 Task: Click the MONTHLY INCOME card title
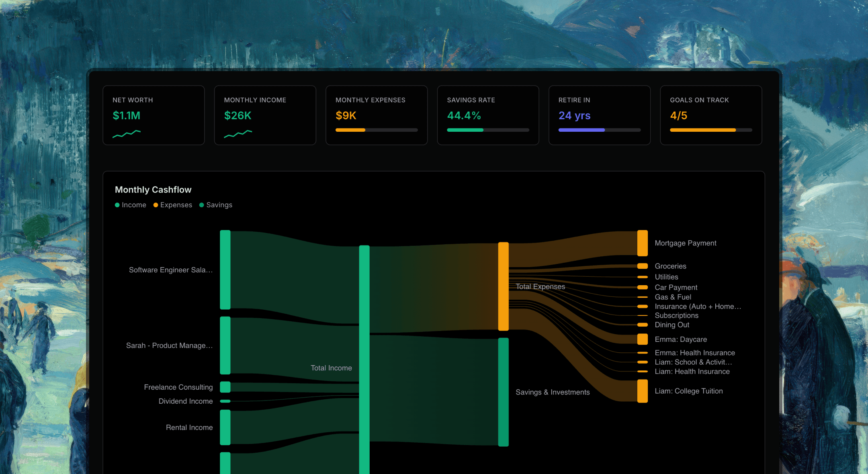[x=255, y=100]
